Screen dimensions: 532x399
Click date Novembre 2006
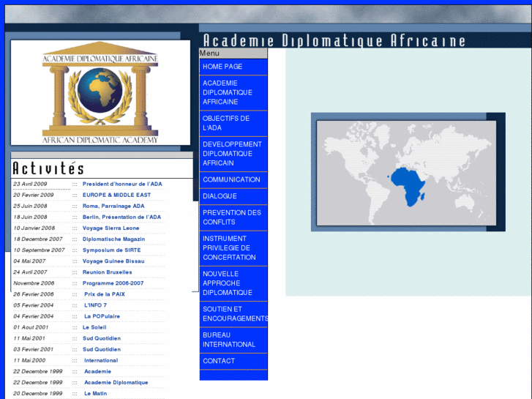[x=34, y=283]
